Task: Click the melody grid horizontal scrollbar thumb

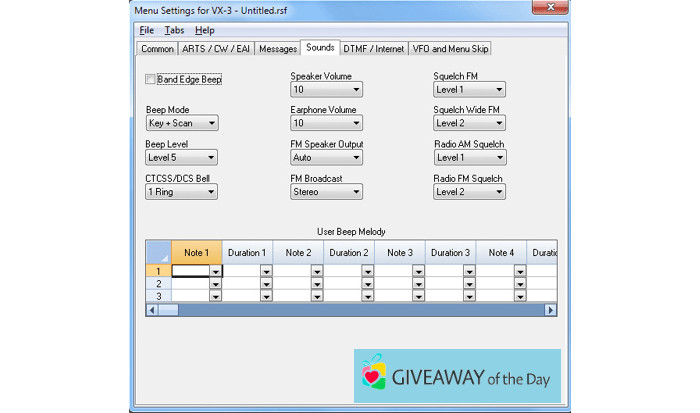Action: pyautogui.click(x=350, y=310)
